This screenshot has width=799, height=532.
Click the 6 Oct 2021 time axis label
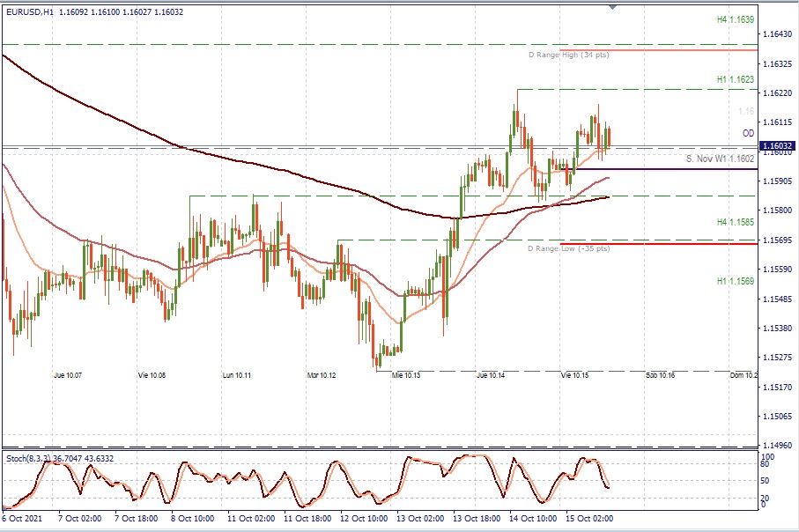(22, 519)
